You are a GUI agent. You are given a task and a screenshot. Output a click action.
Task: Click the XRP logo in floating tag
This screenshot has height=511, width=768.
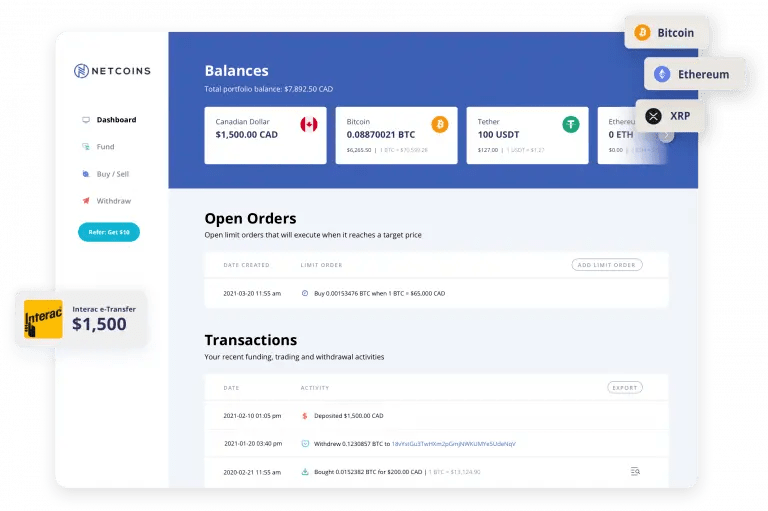click(x=653, y=116)
